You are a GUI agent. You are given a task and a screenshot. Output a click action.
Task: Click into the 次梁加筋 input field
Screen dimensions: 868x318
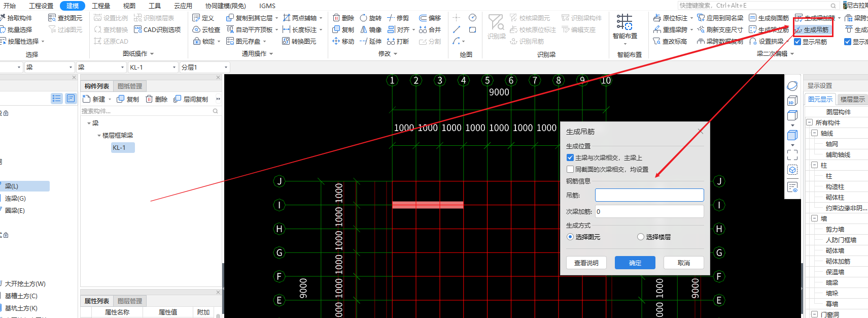(649, 211)
